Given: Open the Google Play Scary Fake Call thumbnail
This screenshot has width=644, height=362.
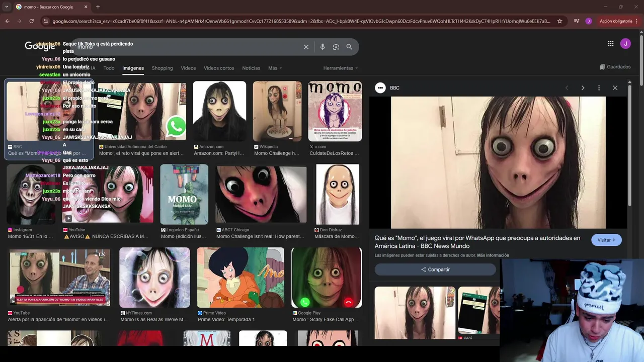Looking at the screenshot, I should [x=327, y=278].
